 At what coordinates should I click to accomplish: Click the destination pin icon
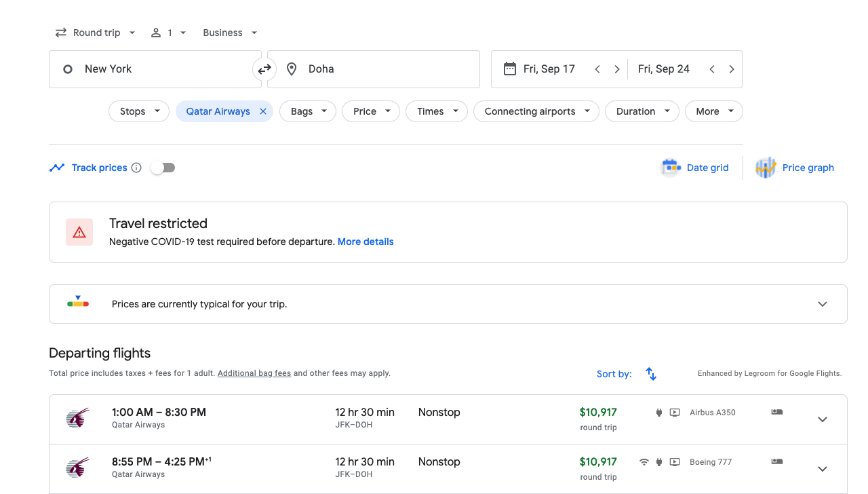pyautogui.click(x=292, y=69)
